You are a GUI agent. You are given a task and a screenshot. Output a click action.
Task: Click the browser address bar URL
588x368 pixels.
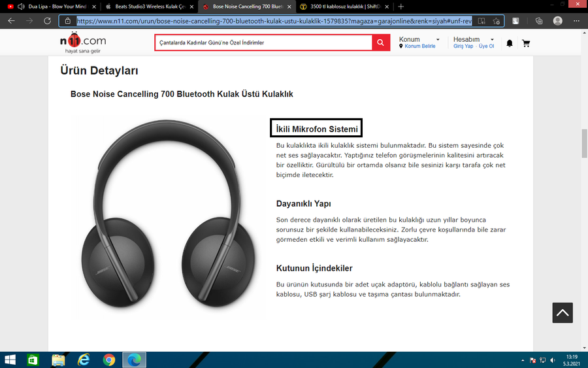click(x=274, y=21)
